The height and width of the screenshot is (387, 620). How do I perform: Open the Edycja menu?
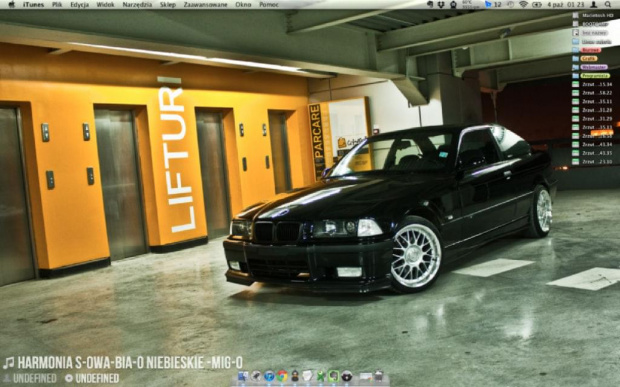(79, 5)
